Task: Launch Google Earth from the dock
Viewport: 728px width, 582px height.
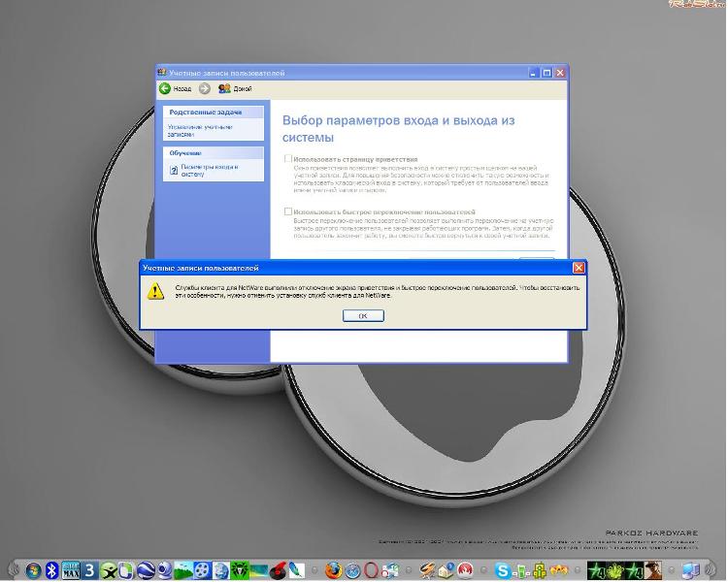Action: tap(146, 570)
